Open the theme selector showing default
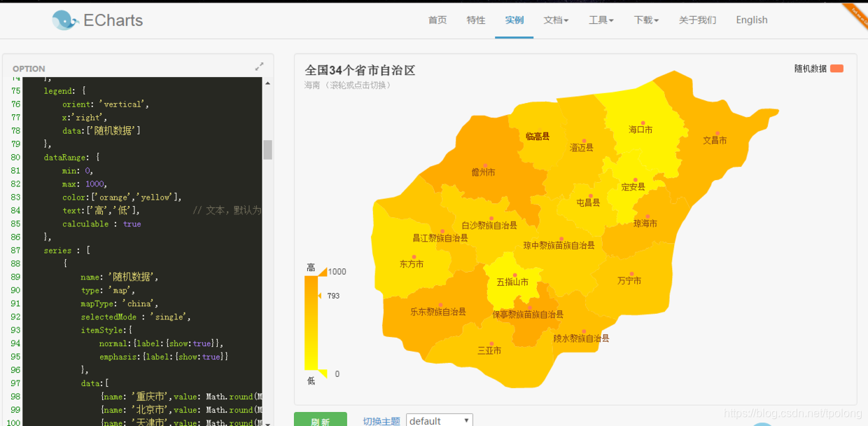The width and height of the screenshot is (868, 426). point(439,420)
